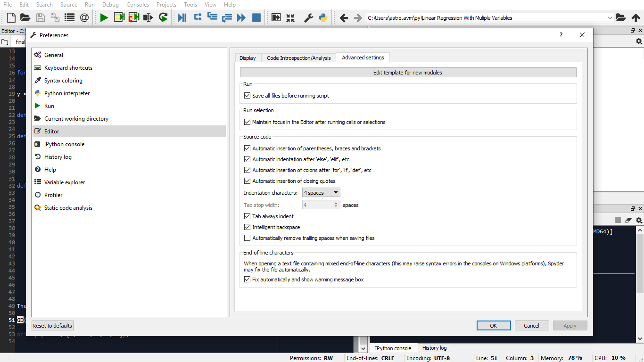
Task: Enable Automatically remove trailing spaces when saving
Action: coord(248,238)
